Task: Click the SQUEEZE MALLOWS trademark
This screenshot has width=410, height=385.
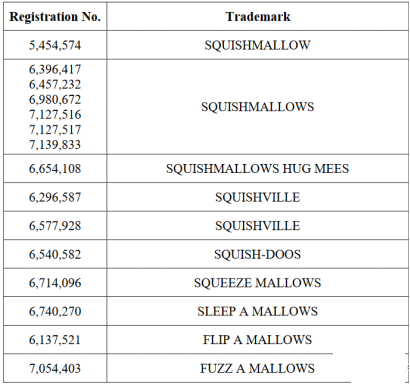Action: tap(258, 283)
